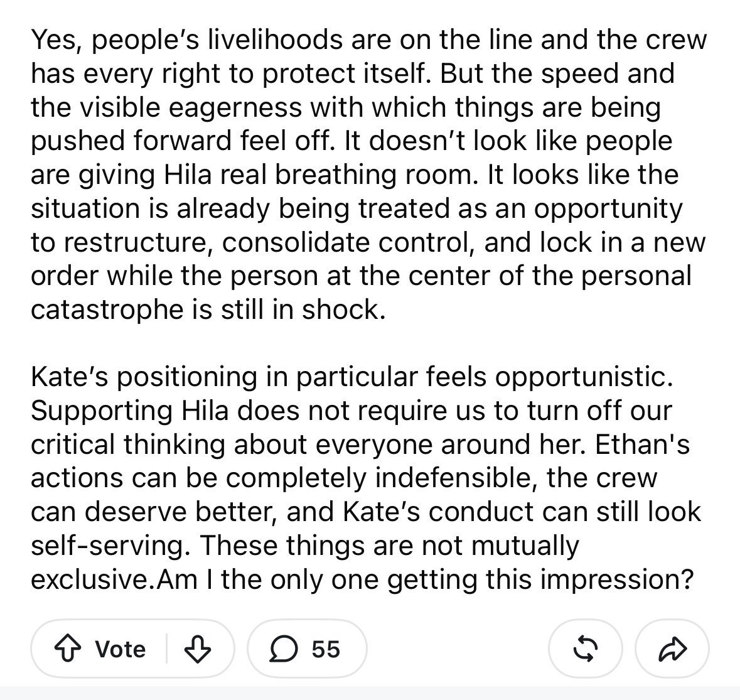Downvote the post with the down arrow
Image resolution: width=740 pixels, height=700 pixels.
197,649
